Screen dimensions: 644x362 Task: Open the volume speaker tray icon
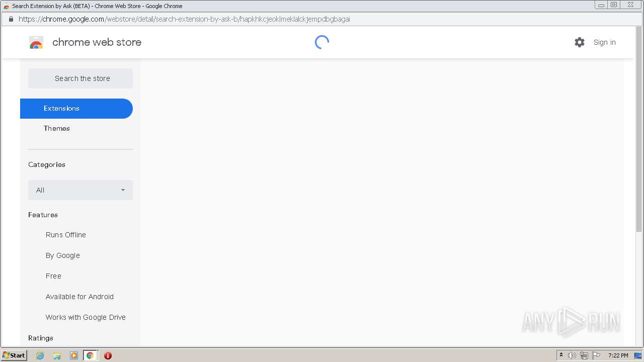point(572,355)
